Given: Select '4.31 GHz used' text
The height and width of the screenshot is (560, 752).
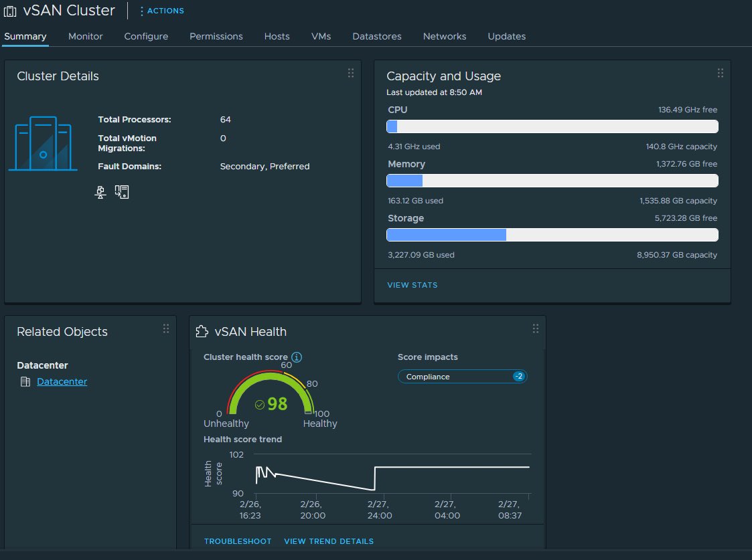Looking at the screenshot, I should [x=414, y=147].
